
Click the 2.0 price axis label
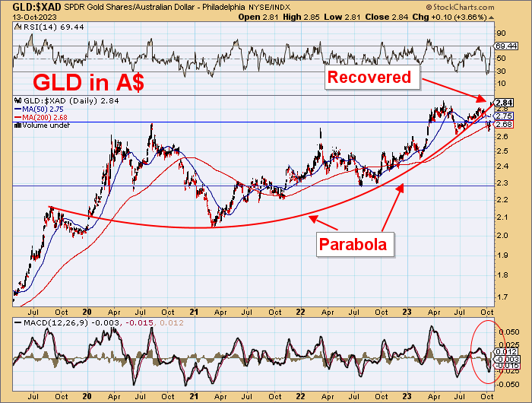(502, 235)
